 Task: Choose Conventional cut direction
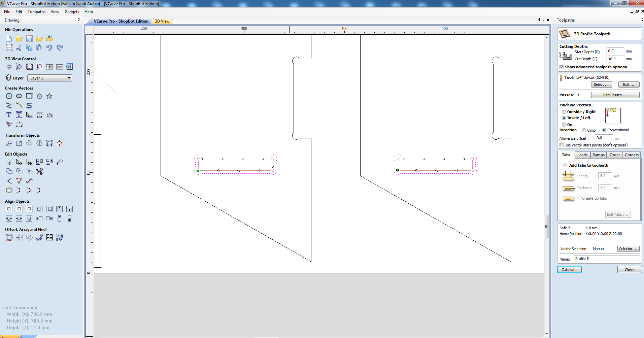(x=604, y=130)
